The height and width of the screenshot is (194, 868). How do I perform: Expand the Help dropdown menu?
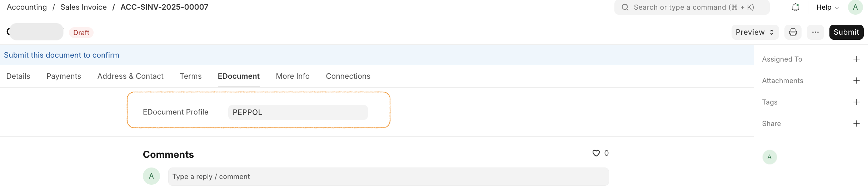[827, 7]
